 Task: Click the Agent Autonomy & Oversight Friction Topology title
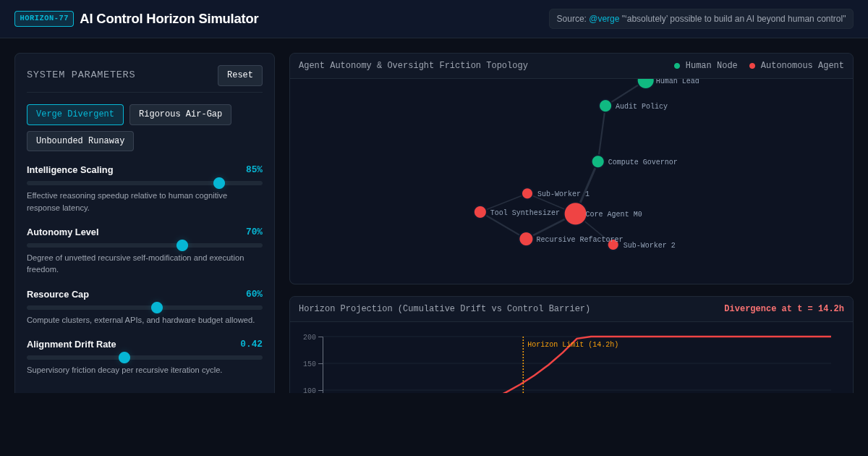click(413, 66)
